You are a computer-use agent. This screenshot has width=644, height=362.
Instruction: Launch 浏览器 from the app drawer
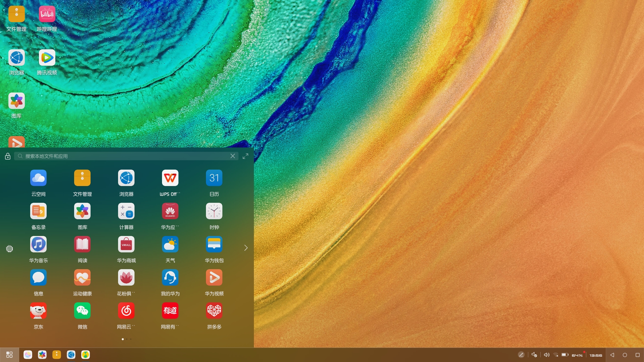[126, 178]
